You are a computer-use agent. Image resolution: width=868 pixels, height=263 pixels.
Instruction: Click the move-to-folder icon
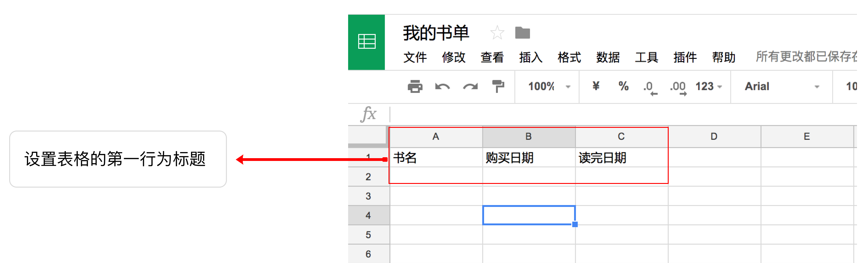(522, 33)
